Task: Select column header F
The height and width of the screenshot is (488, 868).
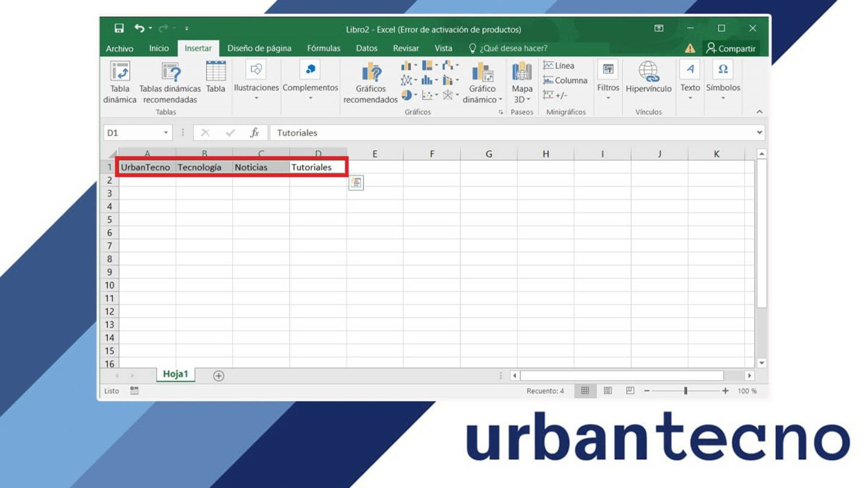Action: (432, 154)
